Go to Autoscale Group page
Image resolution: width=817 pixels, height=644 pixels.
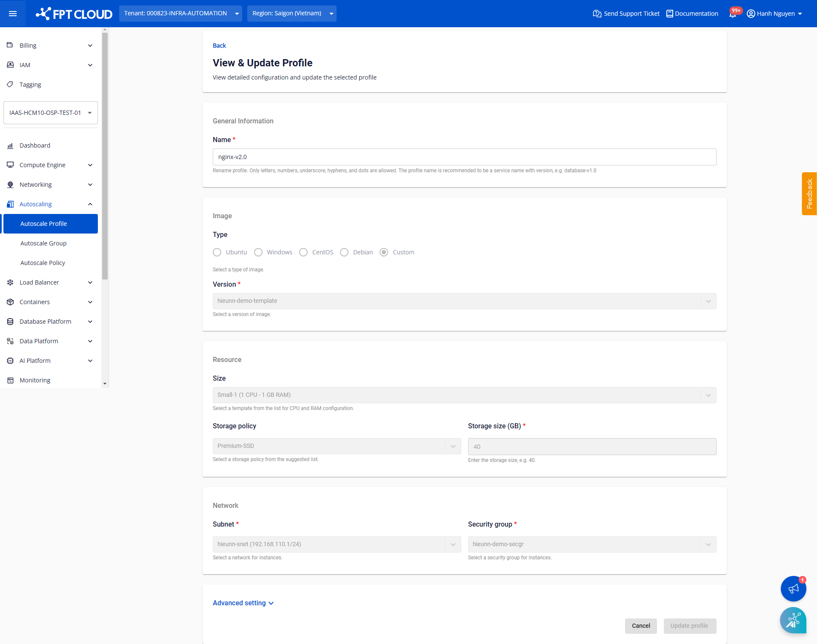click(x=43, y=243)
